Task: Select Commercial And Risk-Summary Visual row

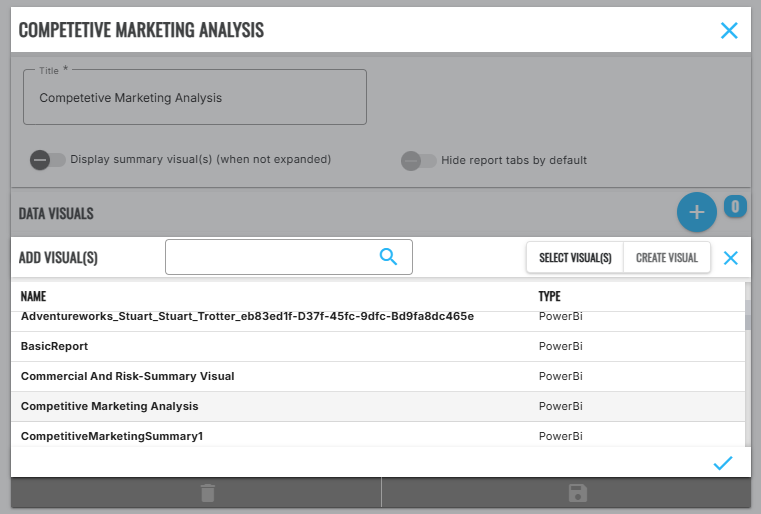Action: [378, 377]
